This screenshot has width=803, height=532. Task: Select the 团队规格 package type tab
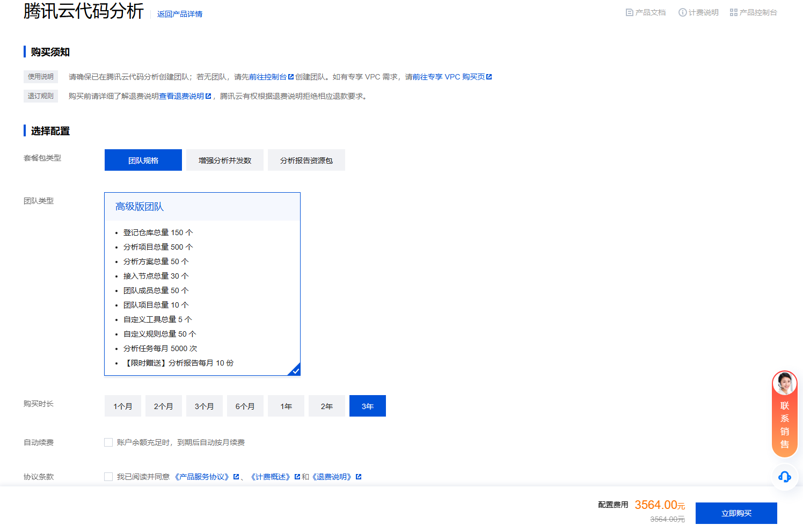(x=143, y=161)
